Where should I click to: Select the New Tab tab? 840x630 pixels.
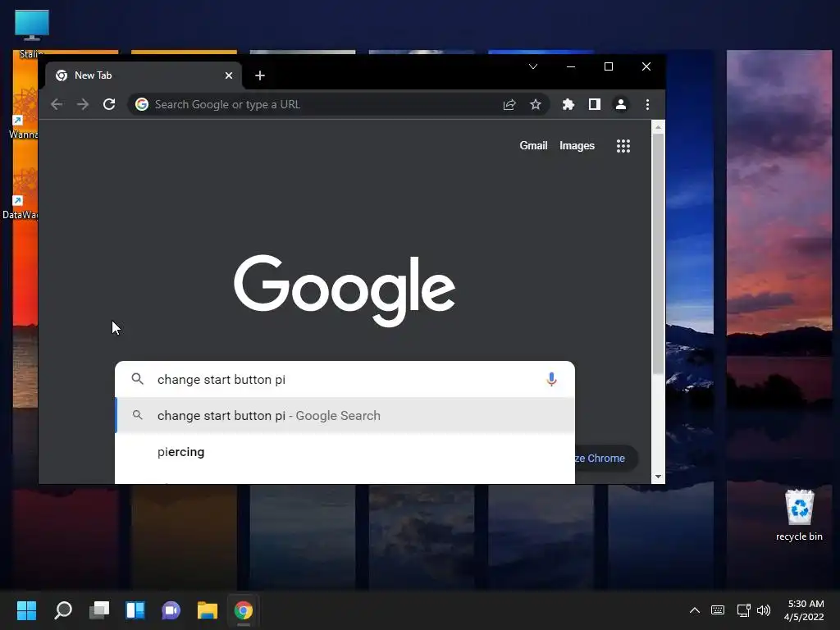click(143, 75)
